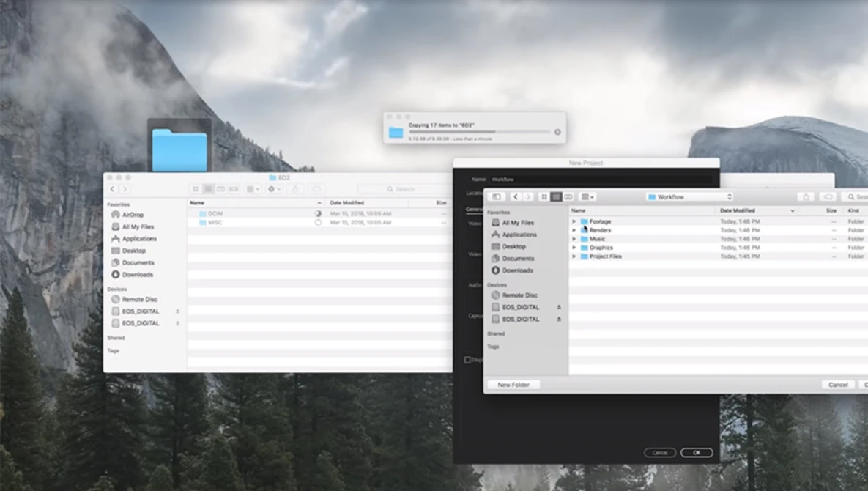Click the copy progress bar
The image size is (868, 491).
(479, 132)
